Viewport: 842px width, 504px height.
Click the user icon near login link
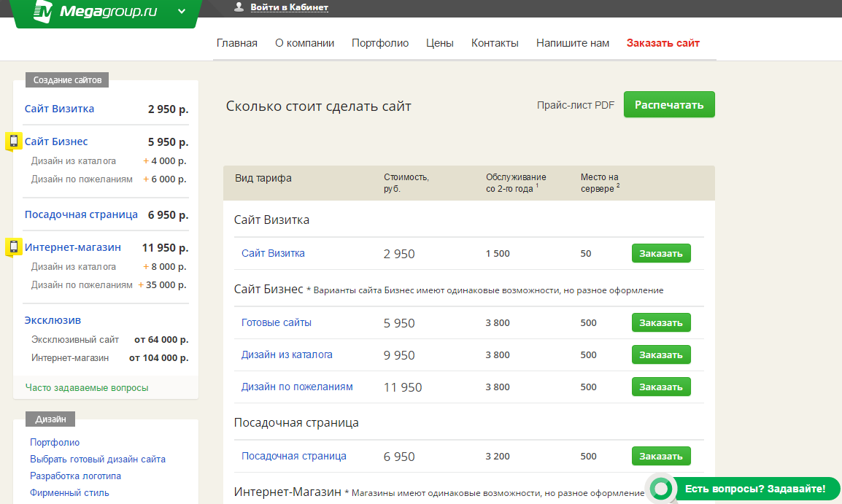(239, 7)
